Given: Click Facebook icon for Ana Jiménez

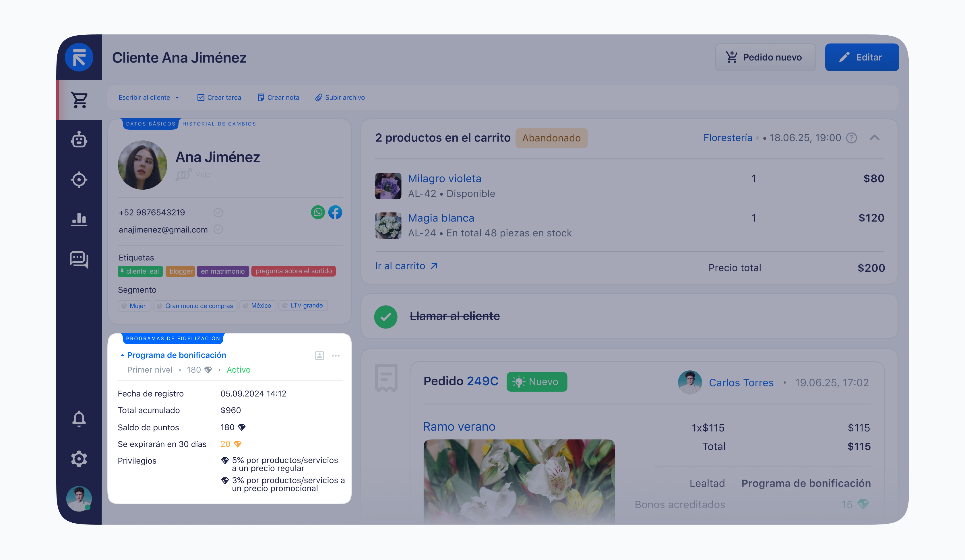Looking at the screenshot, I should 335,212.
